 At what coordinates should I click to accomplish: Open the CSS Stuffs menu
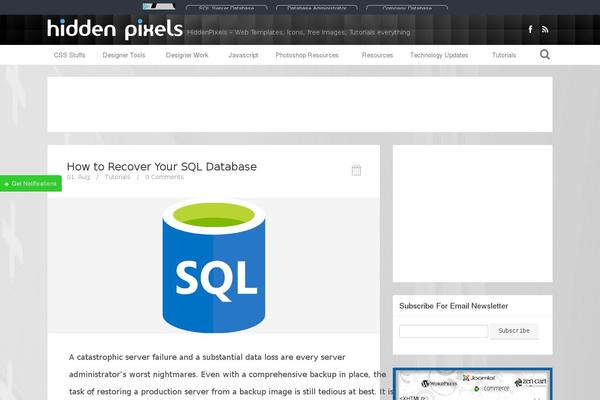click(69, 55)
